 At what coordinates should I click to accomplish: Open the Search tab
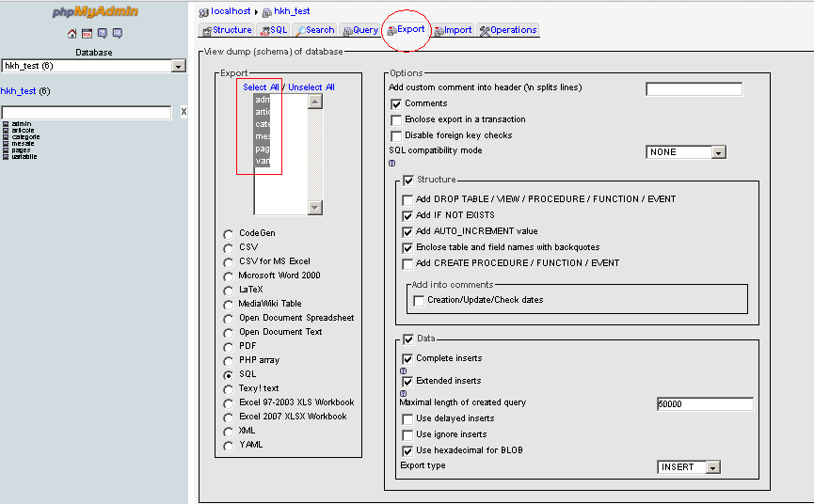(x=314, y=30)
